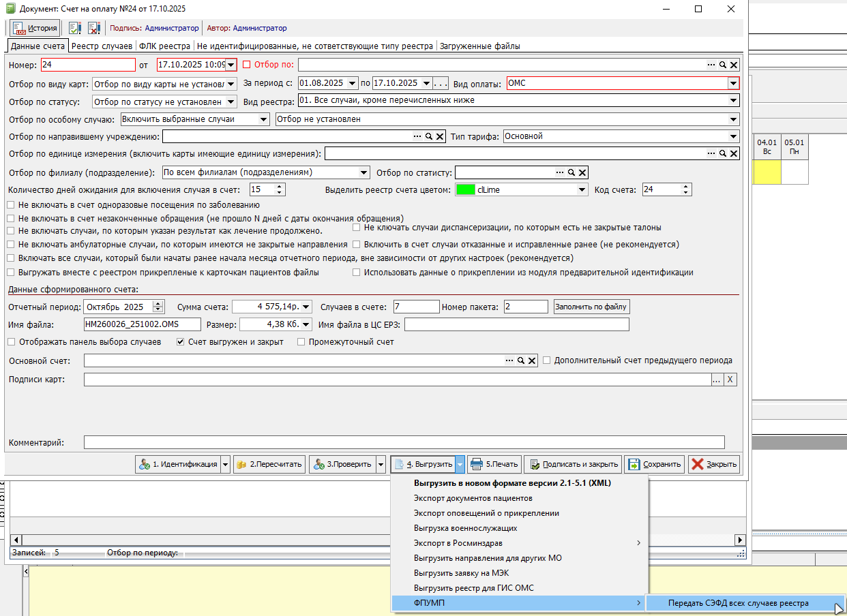Click the Заполнить по файлу button
The image size is (847, 616).
tap(591, 307)
